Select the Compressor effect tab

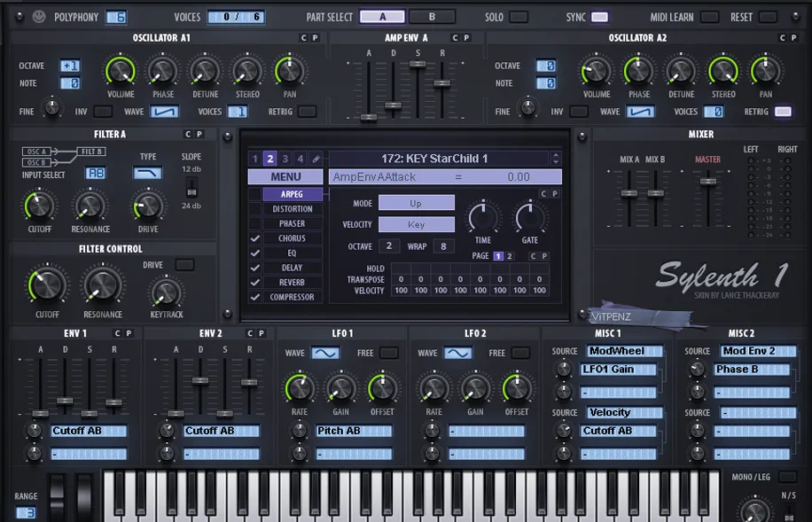293,297
